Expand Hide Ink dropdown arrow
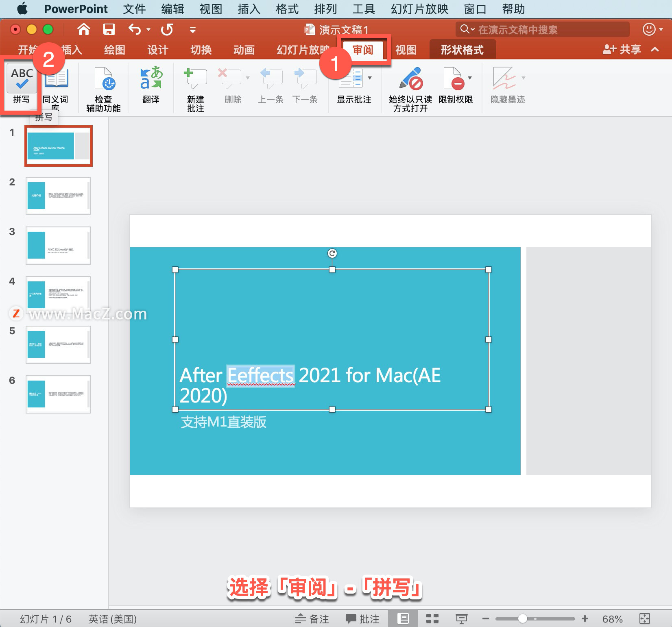672x627 pixels. 523,77
